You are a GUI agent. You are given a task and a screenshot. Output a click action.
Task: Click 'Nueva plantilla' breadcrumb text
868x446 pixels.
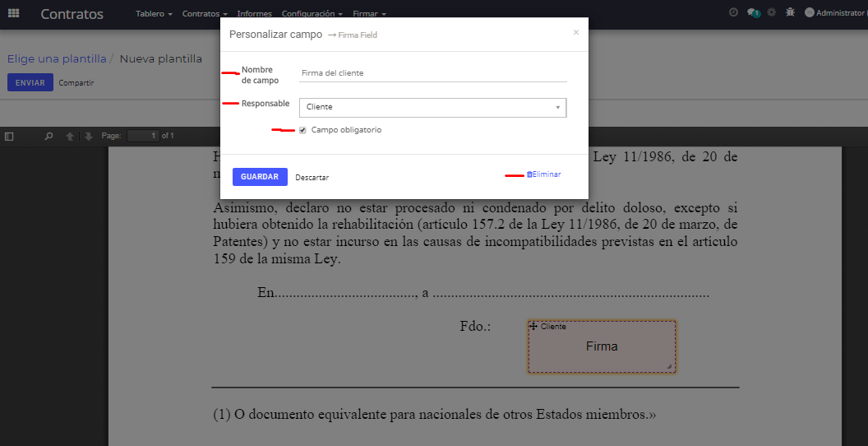tap(161, 58)
